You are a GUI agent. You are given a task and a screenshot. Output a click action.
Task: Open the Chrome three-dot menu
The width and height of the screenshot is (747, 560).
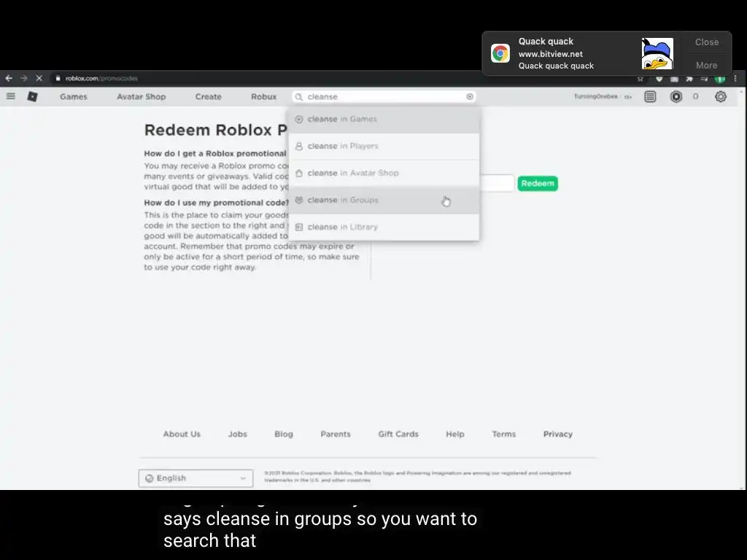coord(735,79)
